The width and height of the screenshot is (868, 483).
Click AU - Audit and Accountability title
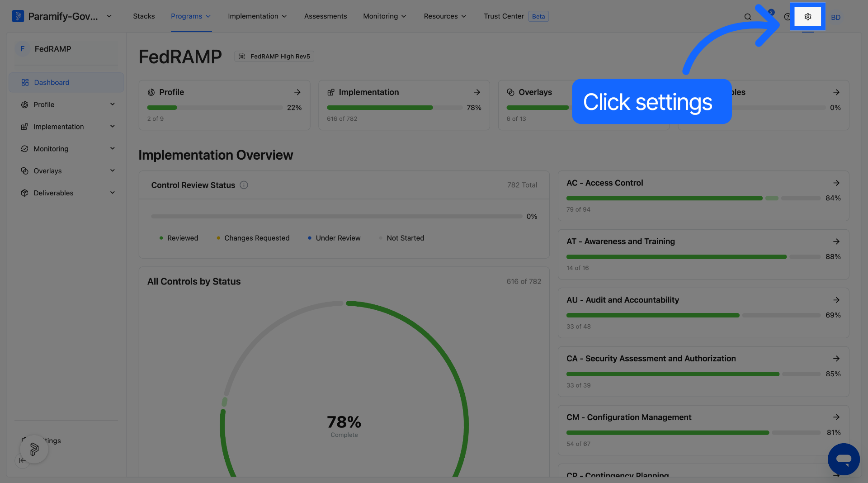tap(623, 300)
